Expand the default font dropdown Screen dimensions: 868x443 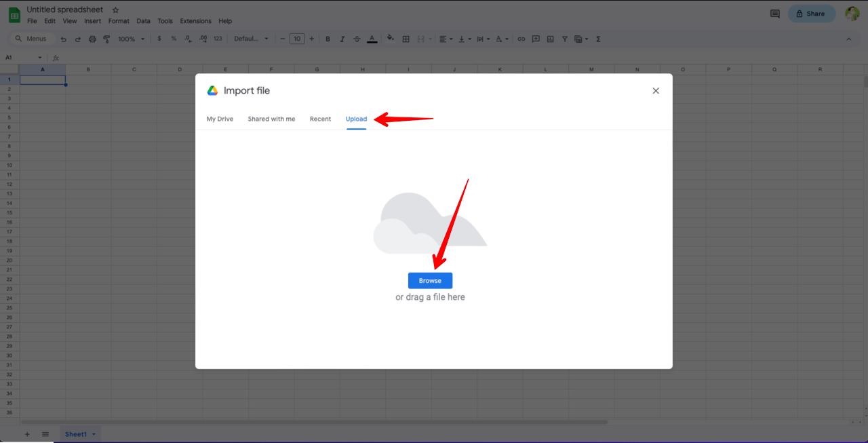pos(251,39)
